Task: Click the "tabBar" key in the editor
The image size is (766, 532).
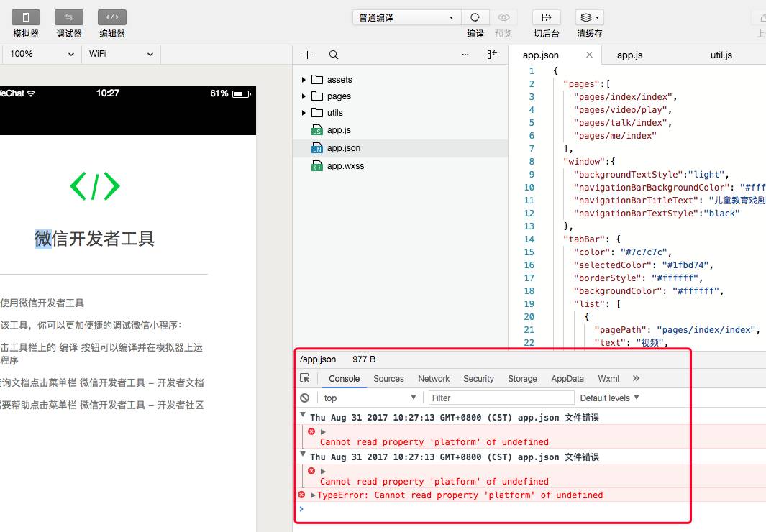Action: click(x=584, y=239)
